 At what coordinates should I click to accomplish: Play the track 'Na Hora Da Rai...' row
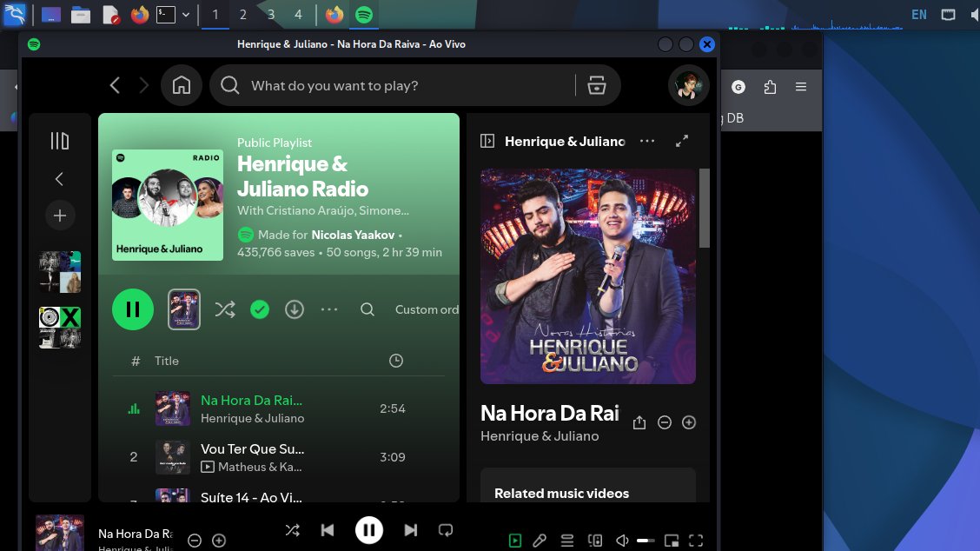click(279, 408)
